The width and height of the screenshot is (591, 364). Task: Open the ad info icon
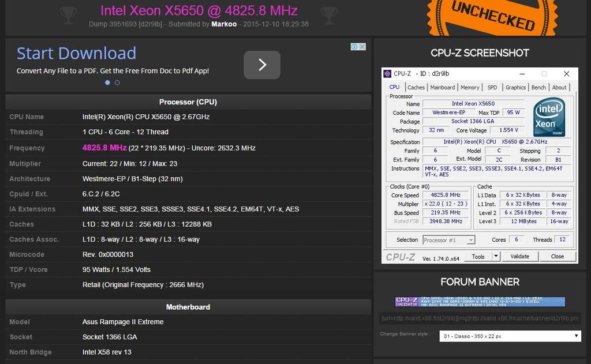[x=354, y=47]
